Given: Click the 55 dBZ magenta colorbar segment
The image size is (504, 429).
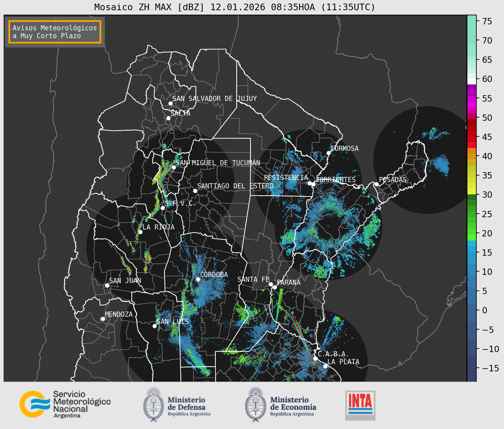Looking at the screenshot, I should pos(472,99).
